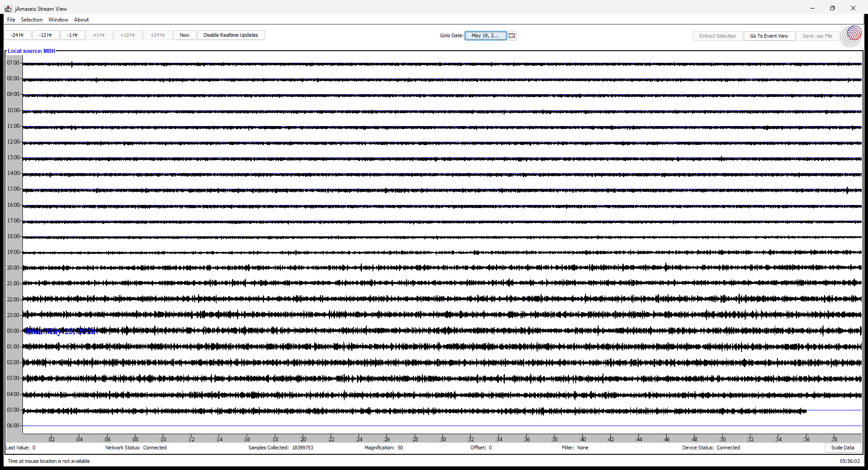868x470 pixels.
Task: Click the 05:56:02 clock readout
Action: coord(850,461)
